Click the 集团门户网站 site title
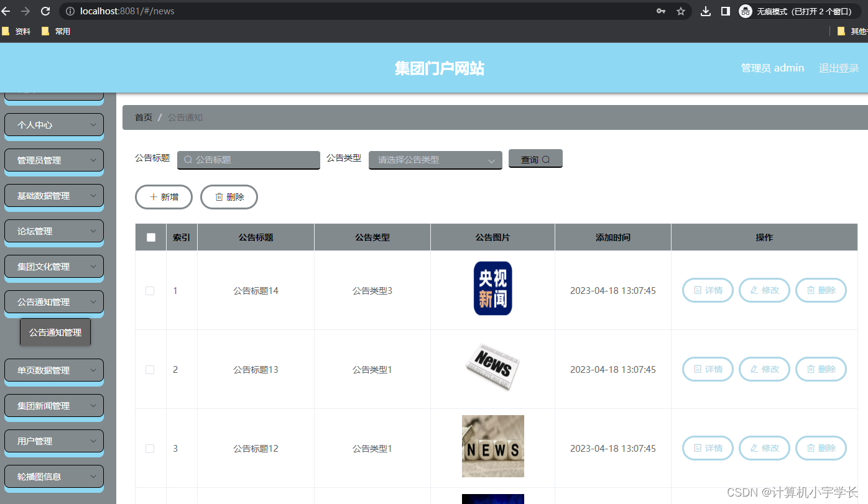Viewport: 868px width, 504px height. (440, 68)
